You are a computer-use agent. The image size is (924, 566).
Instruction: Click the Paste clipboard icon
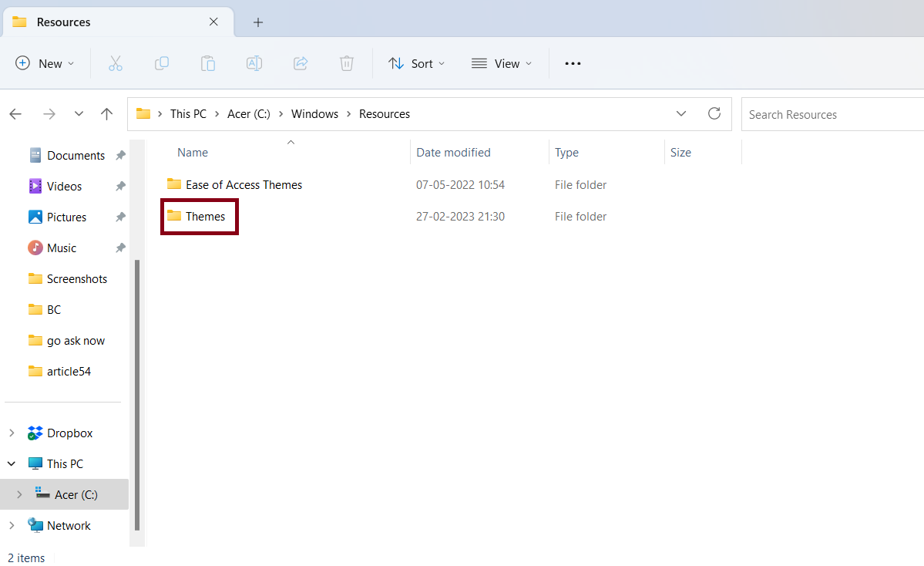tap(208, 63)
